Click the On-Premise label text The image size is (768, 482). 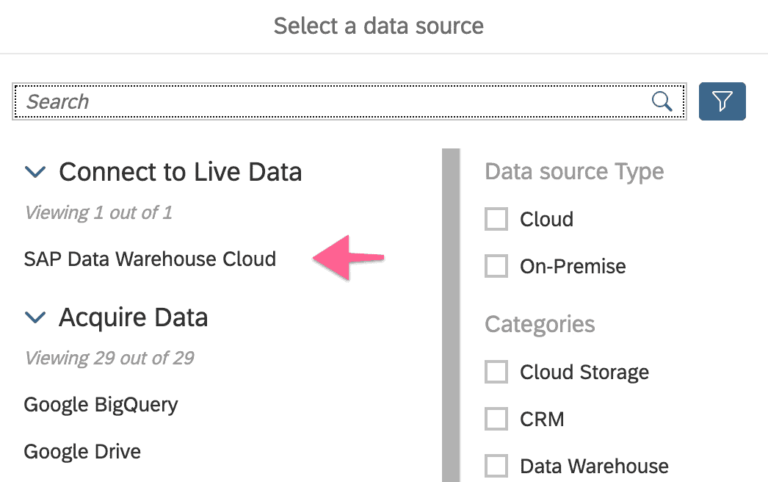(x=572, y=266)
